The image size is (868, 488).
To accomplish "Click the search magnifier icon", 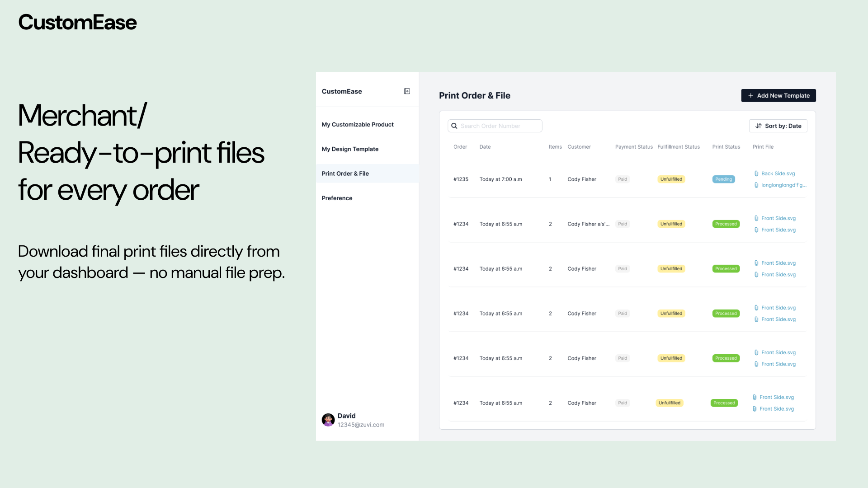I will coord(455,126).
